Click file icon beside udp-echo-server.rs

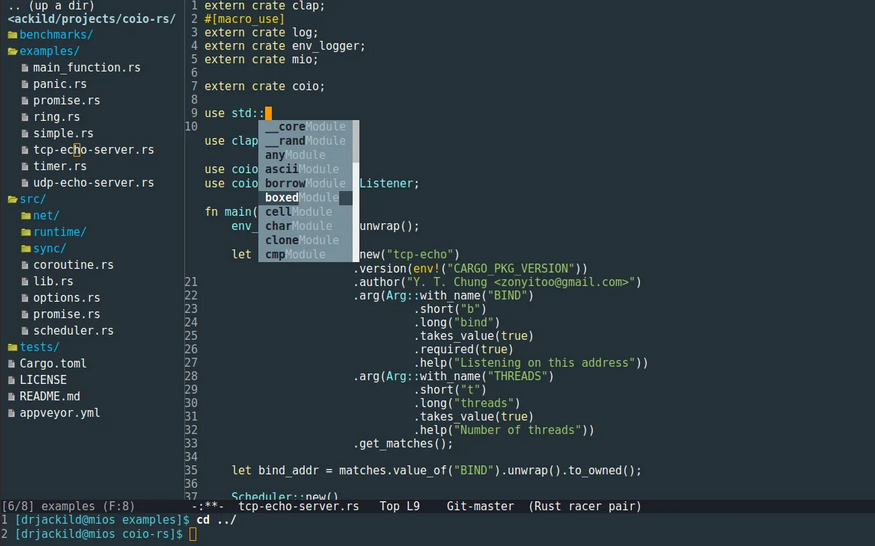(25, 183)
